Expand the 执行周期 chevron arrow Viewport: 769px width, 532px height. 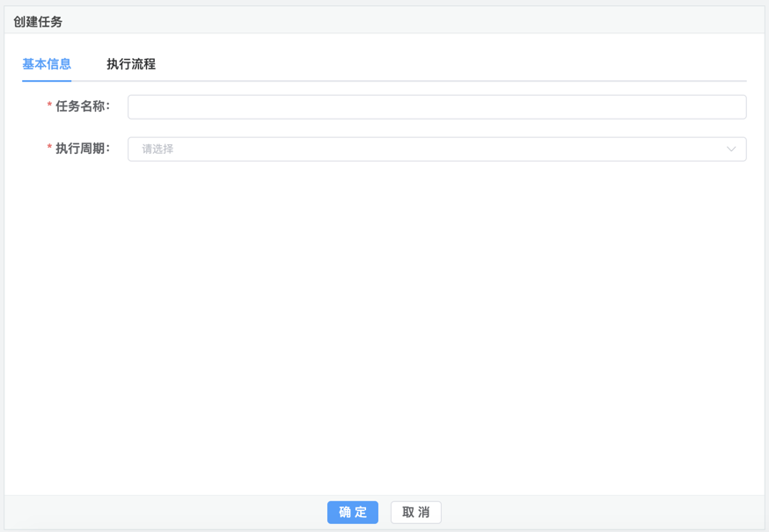(731, 149)
